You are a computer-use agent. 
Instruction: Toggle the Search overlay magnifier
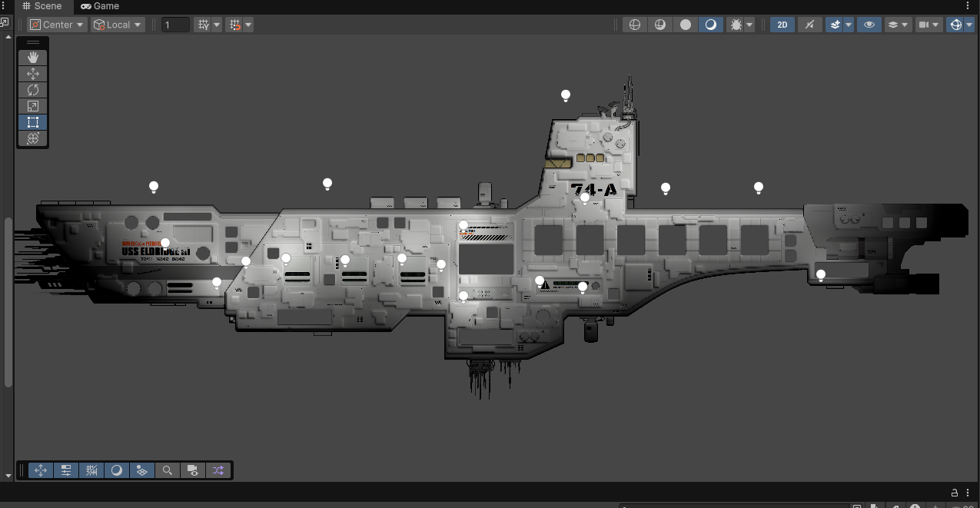[168, 470]
